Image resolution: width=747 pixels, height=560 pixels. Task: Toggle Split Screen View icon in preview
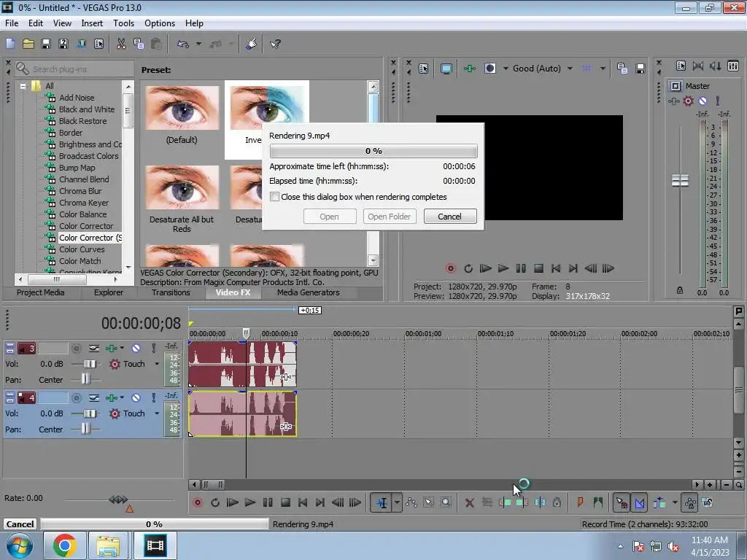[489, 69]
